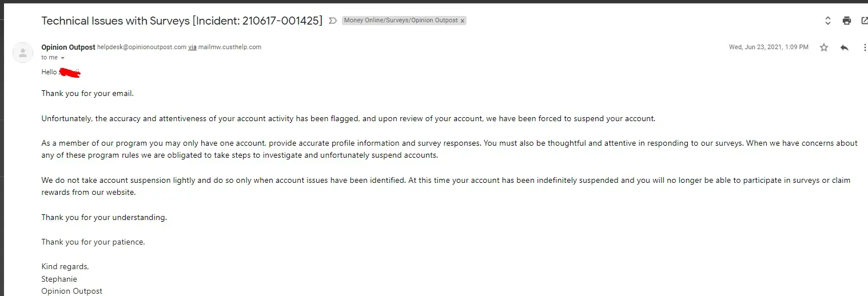Click the Opinion Outpost sender name

click(68, 47)
